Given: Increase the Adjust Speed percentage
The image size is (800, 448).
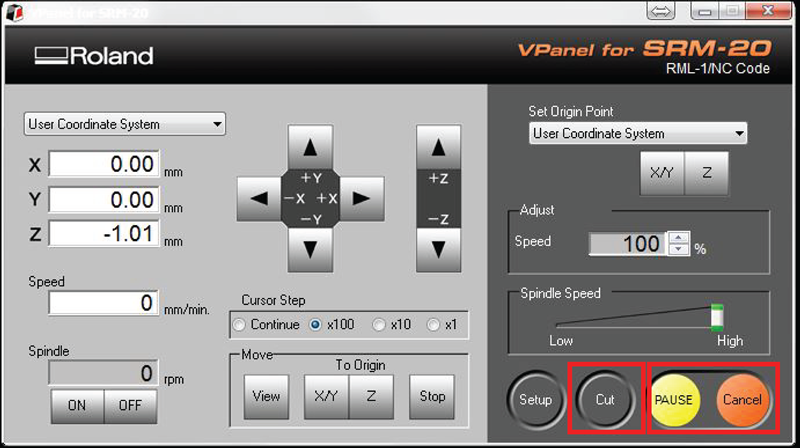Looking at the screenshot, I should [678, 238].
